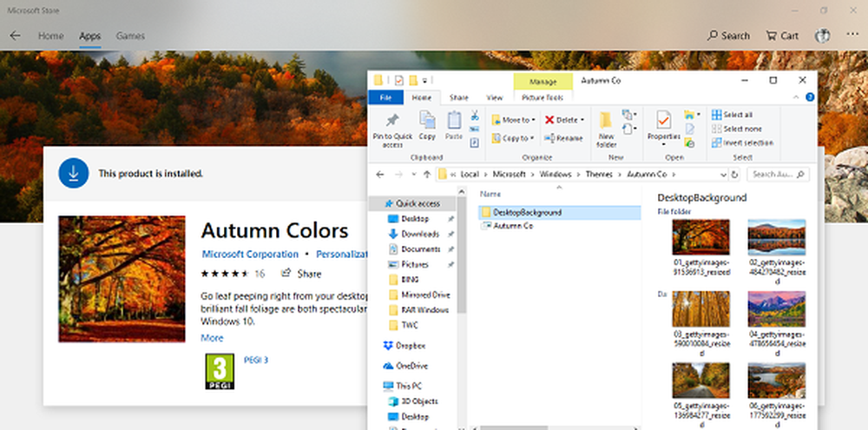
Task: Click Themes in the address breadcrumb
Action: coord(599,174)
